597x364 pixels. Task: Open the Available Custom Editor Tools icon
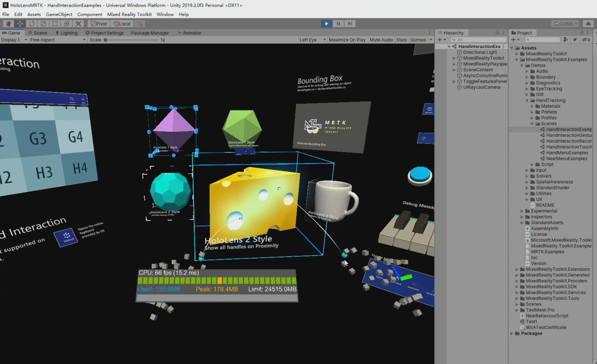tap(78, 24)
